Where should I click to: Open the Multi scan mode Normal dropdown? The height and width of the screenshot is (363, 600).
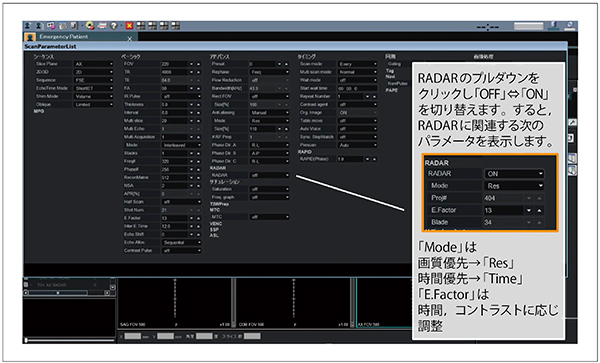pyautogui.click(x=357, y=72)
